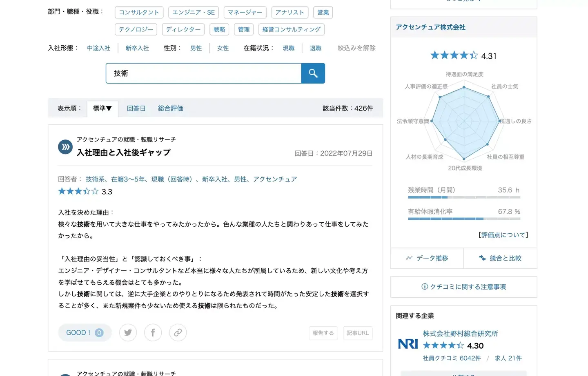Click the 回答日:2022年07月29日 text
The height and width of the screenshot is (376, 588).
pos(334,153)
